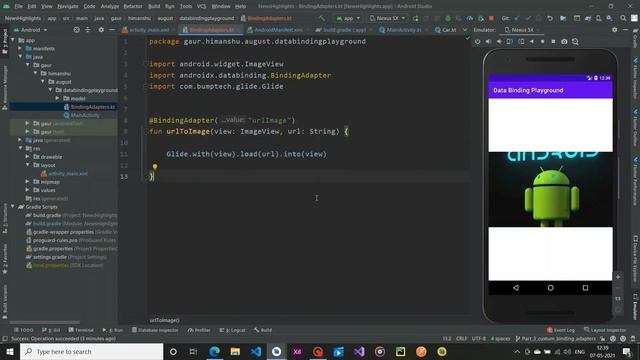Open Search Everywhere magnifier icon

(623, 18)
